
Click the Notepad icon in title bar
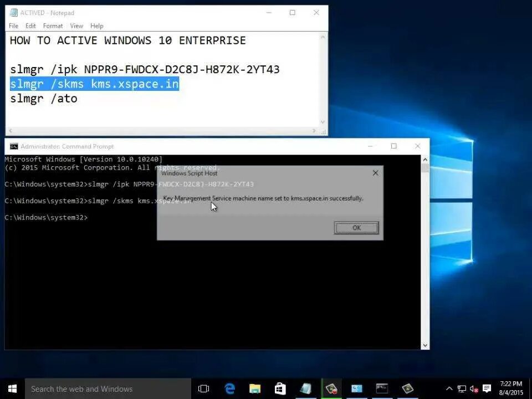[13, 13]
